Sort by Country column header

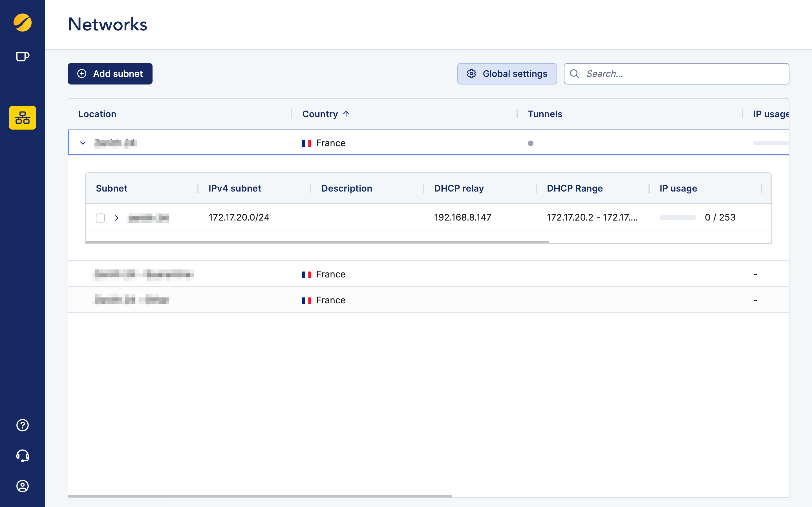(x=320, y=114)
